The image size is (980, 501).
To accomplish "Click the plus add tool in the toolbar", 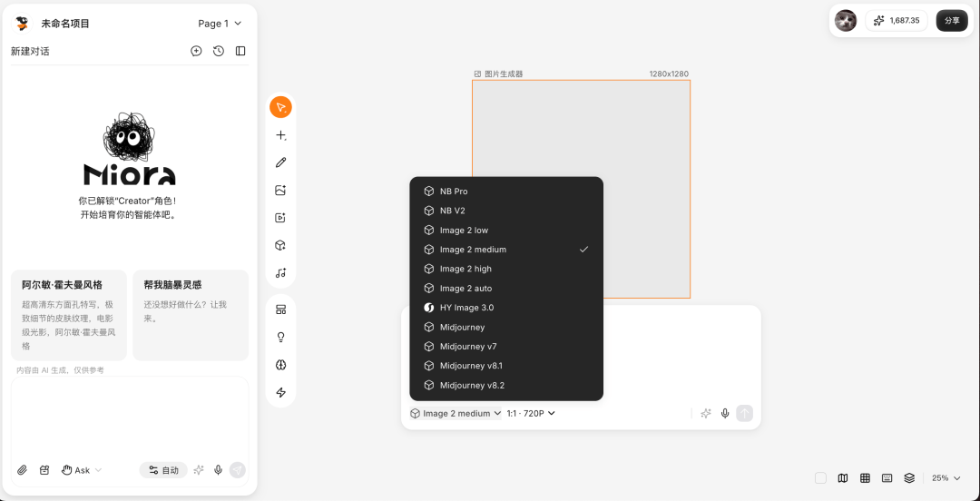I will coord(280,135).
